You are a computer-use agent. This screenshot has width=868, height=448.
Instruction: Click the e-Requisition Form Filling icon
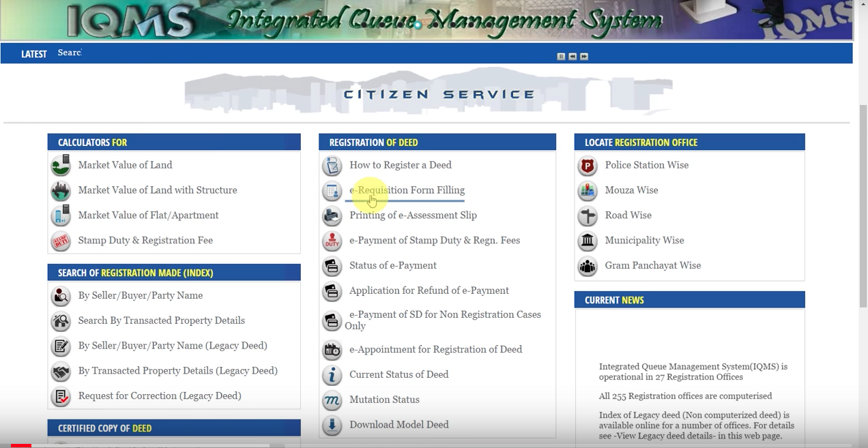(x=332, y=191)
